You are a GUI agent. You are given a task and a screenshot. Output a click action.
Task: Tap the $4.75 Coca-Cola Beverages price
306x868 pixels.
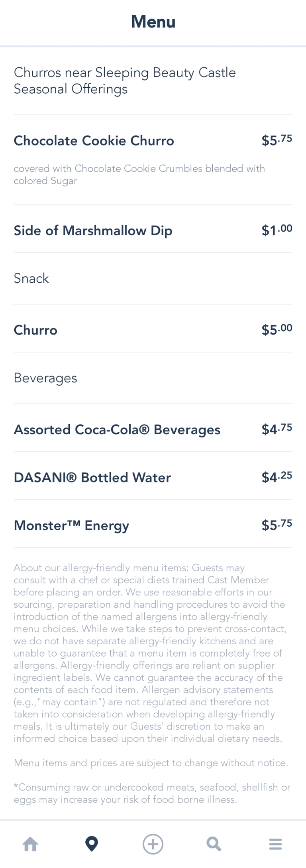[x=277, y=429]
